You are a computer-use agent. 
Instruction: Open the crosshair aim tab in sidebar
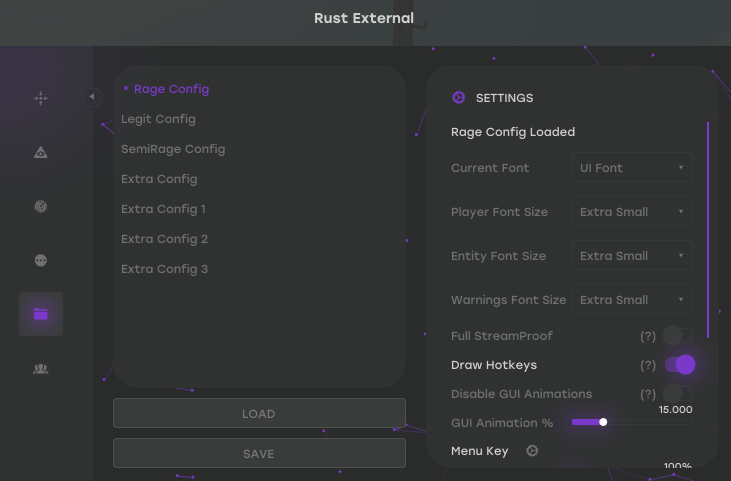pos(41,98)
